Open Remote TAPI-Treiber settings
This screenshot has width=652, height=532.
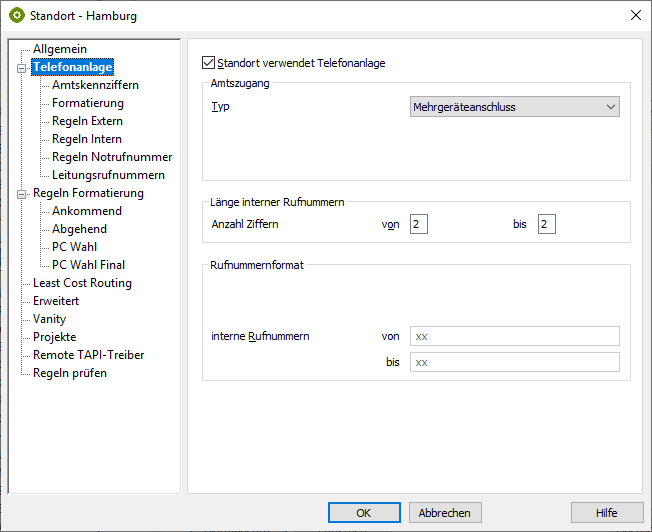tap(88, 355)
